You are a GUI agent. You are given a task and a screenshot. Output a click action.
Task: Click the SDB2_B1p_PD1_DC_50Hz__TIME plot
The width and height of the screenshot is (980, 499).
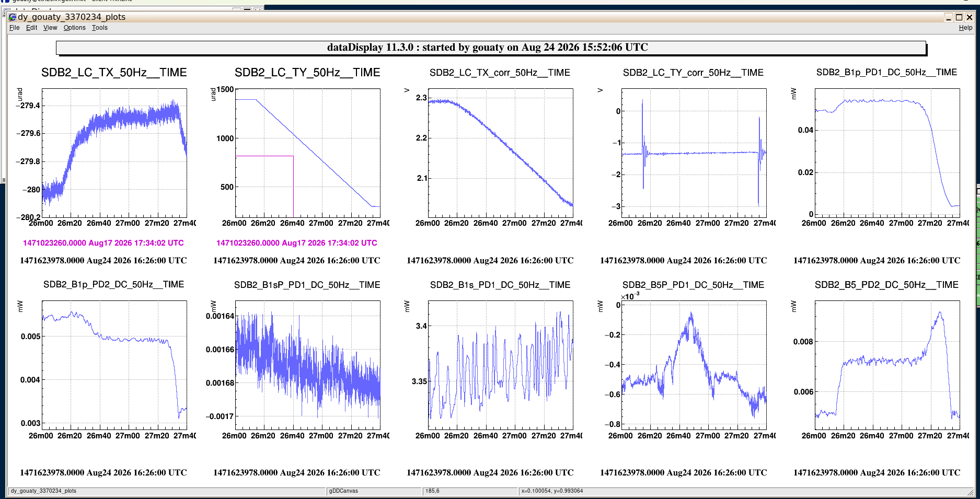point(887,153)
